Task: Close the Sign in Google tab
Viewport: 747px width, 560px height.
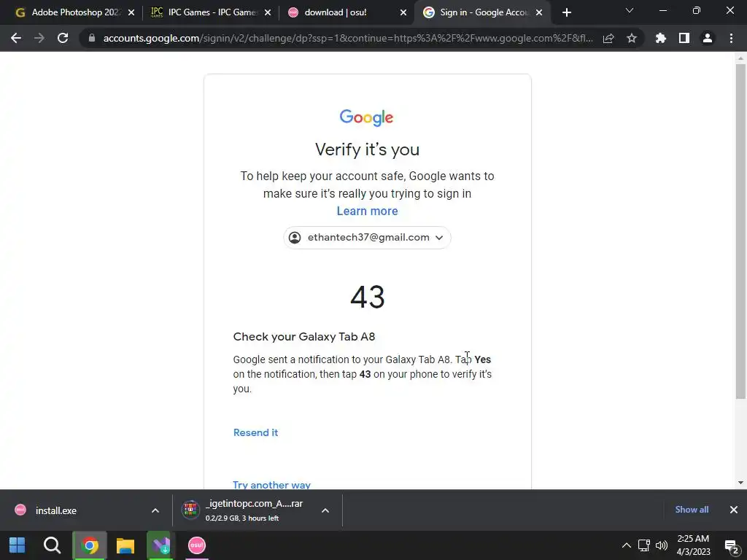Action: (539, 12)
